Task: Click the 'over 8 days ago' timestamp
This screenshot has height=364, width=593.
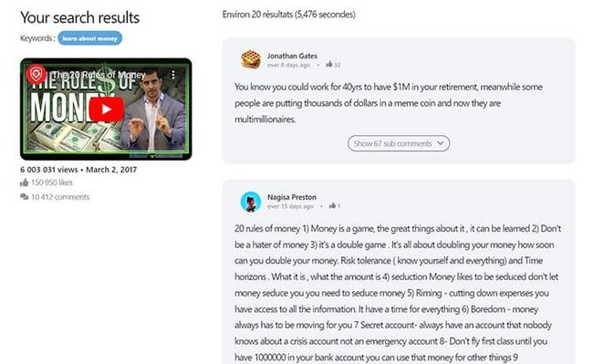Action: (x=288, y=65)
